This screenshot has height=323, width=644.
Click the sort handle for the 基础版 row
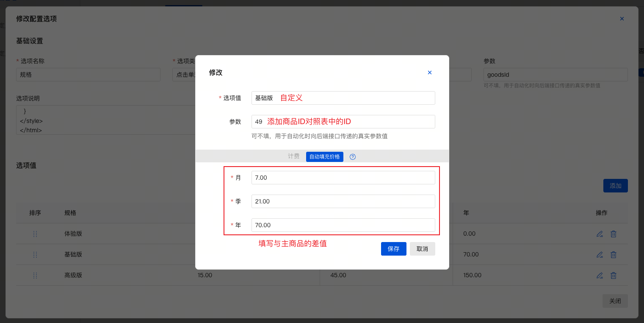click(35, 255)
